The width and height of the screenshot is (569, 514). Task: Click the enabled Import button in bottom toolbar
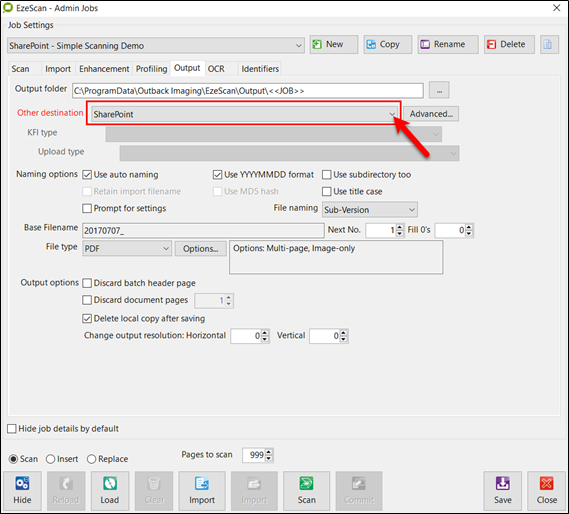pyautogui.click(x=202, y=491)
